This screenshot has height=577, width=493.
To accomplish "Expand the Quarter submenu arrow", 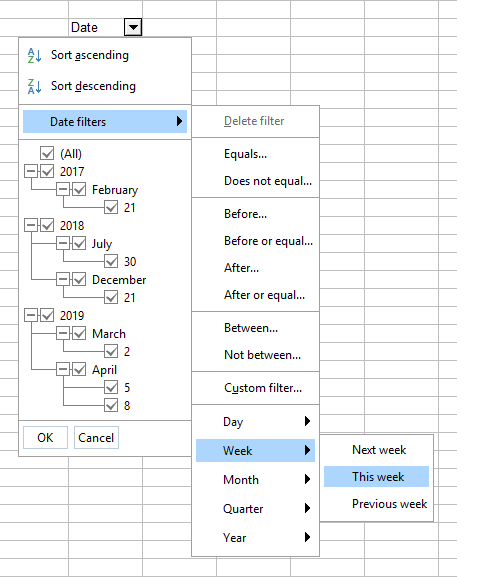I will (307, 509).
